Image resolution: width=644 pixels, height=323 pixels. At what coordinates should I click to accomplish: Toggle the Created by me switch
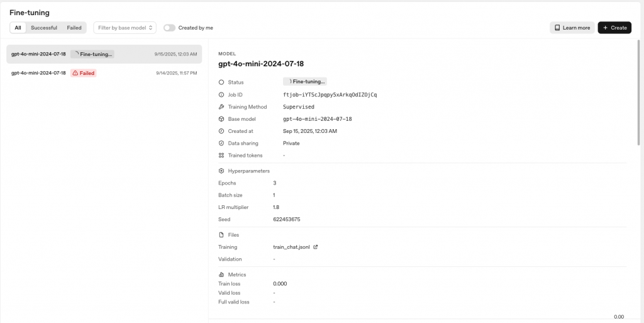(x=169, y=28)
